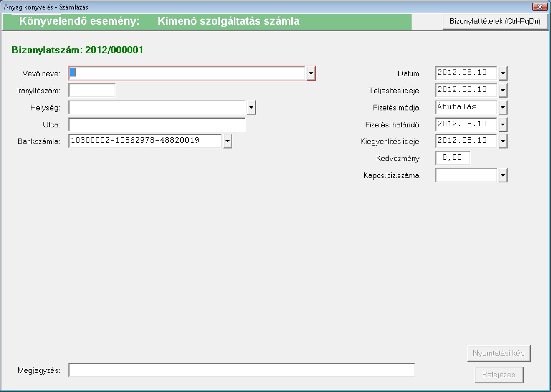Click the Bankszámla account number field

click(x=145, y=141)
